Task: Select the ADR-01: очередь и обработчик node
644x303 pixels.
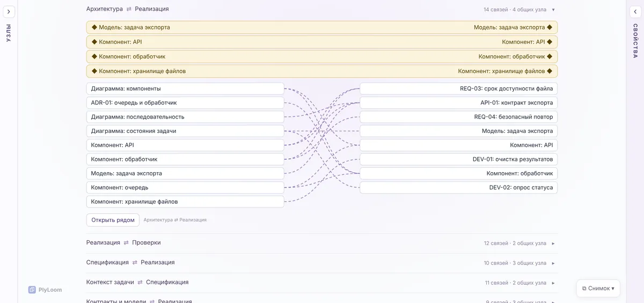Action: (x=185, y=102)
